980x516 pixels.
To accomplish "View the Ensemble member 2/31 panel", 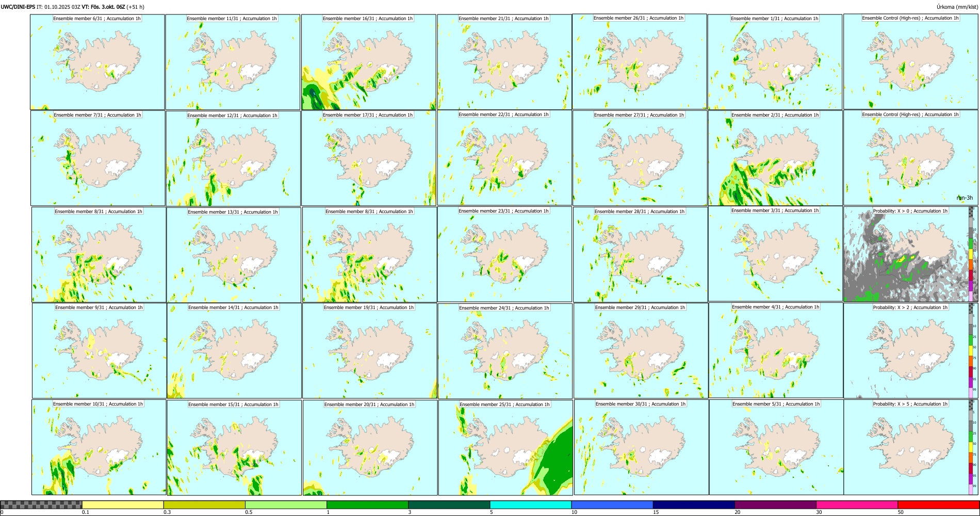I will [775, 158].
